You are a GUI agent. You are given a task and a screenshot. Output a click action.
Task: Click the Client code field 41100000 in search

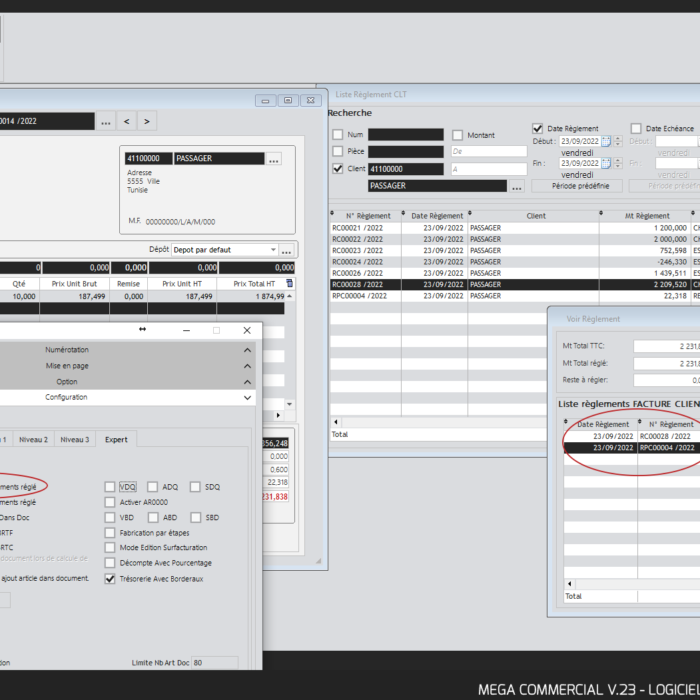coord(406,169)
